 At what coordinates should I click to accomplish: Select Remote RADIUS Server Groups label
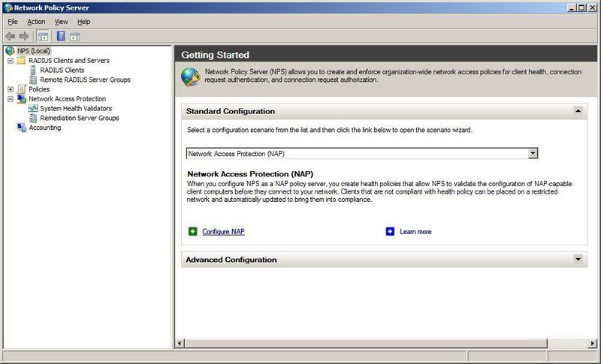85,80
